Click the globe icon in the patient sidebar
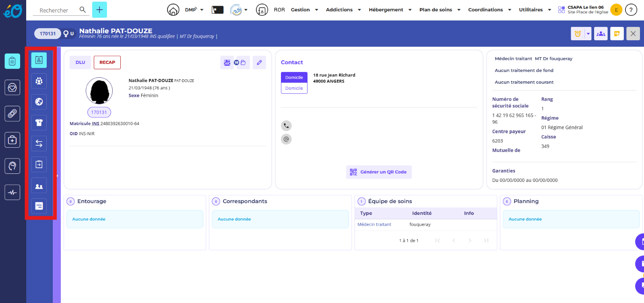This screenshot has height=303, width=644. pyautogui.click(x=39, y=102)
